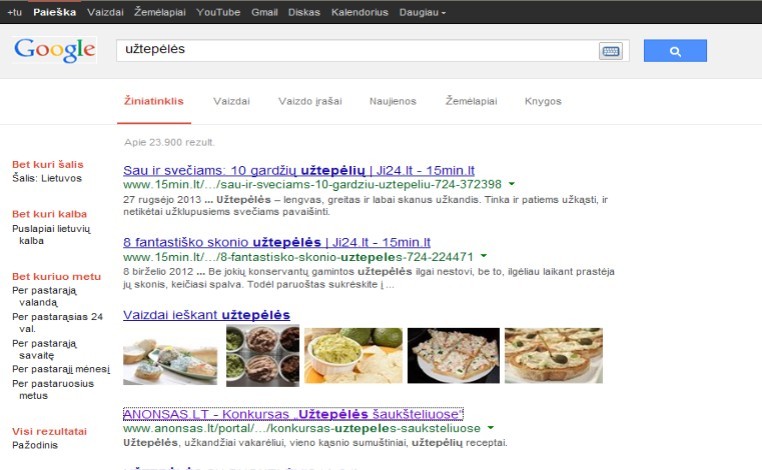Select 'Bet kuri kalba' filter
762x470 pixels.
50,214
